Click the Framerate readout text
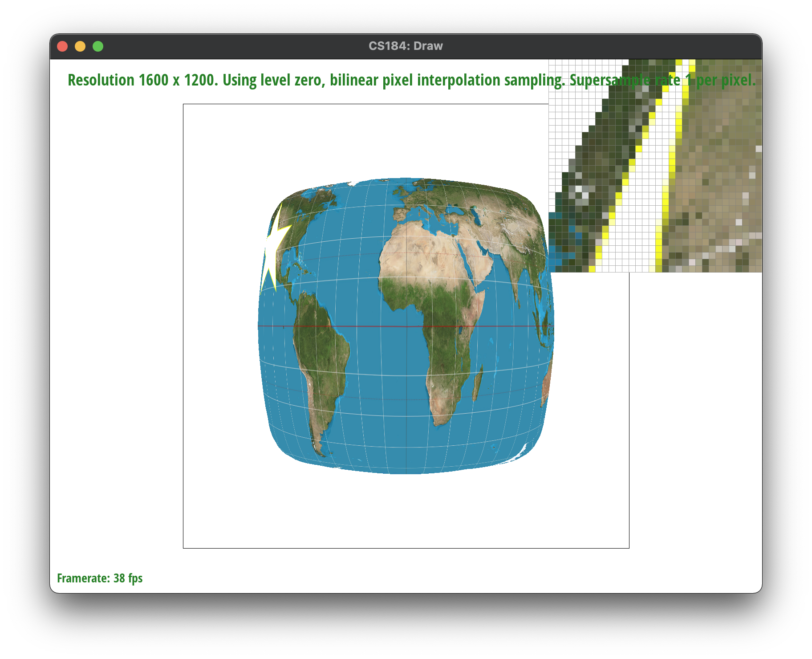This screenshot has width=812, height=659. coord(100,578)
